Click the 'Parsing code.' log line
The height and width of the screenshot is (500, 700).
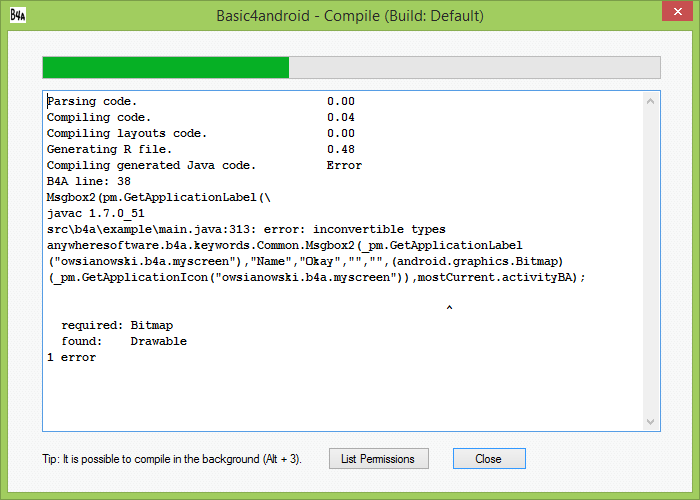pyautogui.click(x=92, y=101)
